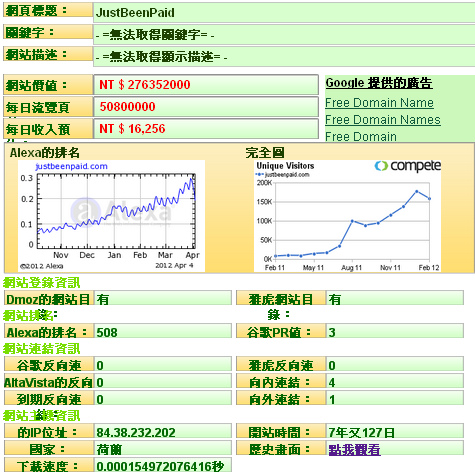Screen dimensions: 475x474
Task: Open the cut-off Free Domain ad link
Action: (x=361, y=136)
